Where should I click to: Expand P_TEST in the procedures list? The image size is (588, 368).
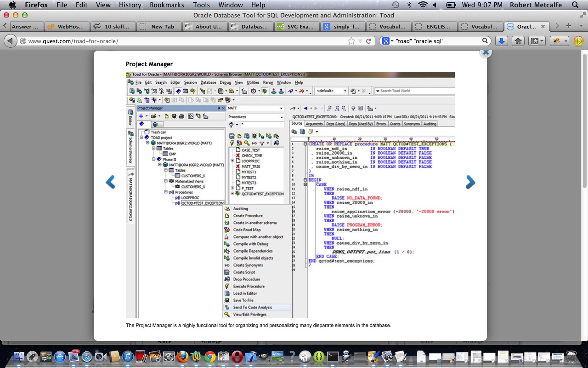point(232,188)
